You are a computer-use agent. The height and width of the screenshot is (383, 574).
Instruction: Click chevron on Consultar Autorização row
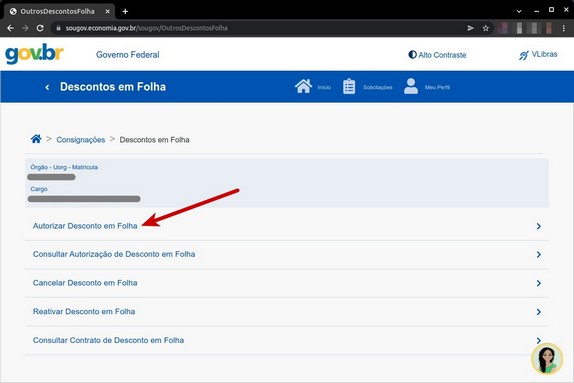pyautogui.click(x=538, y=254)
